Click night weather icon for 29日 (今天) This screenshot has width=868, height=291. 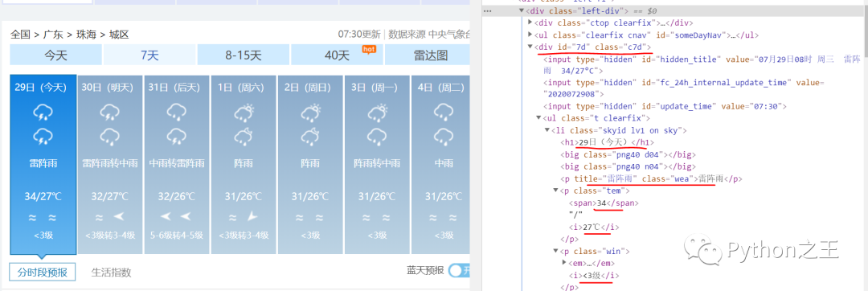tap(43, 136)
